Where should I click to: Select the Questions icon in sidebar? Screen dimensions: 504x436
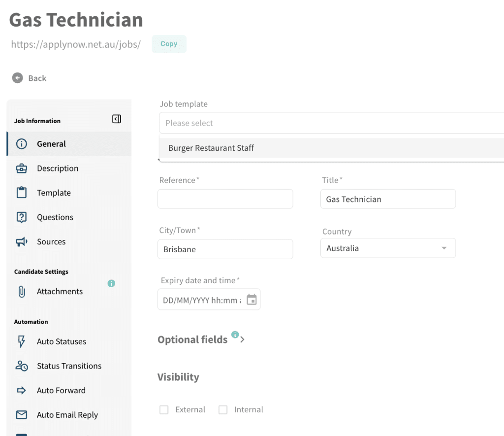[21, 217]
